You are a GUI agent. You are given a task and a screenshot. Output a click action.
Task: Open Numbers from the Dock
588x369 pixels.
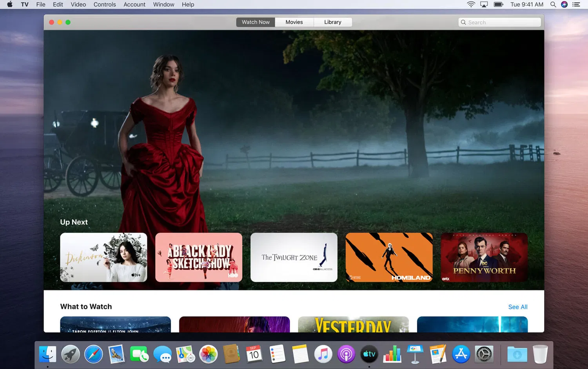tap(392, 354)
